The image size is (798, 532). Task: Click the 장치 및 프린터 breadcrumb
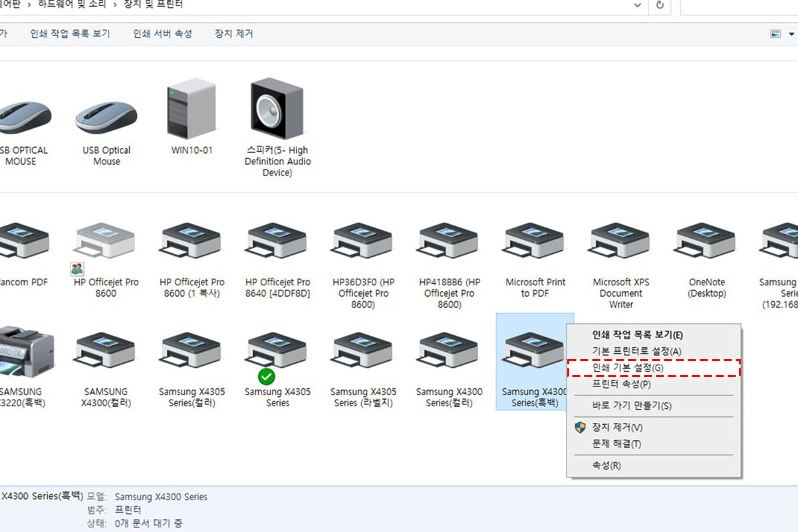(153, 5)
